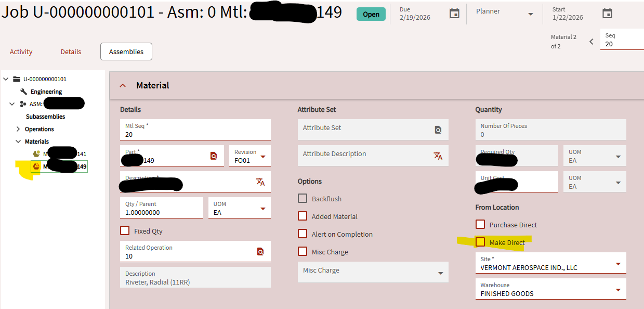644x309 pixels.
Task: Click the Seq field showing 20
Action: pos(622,40)
